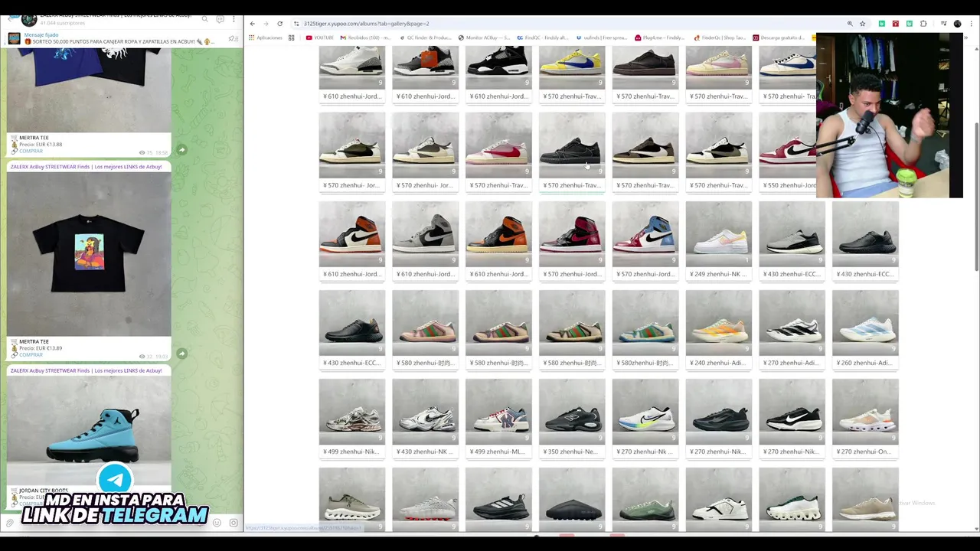Click the browser forward arrow

266,24
